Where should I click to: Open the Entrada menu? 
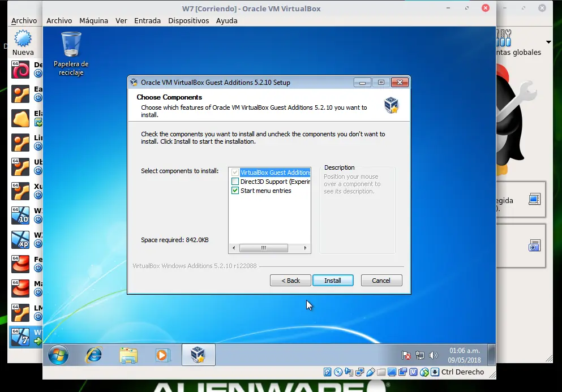[x=147, y=21]
